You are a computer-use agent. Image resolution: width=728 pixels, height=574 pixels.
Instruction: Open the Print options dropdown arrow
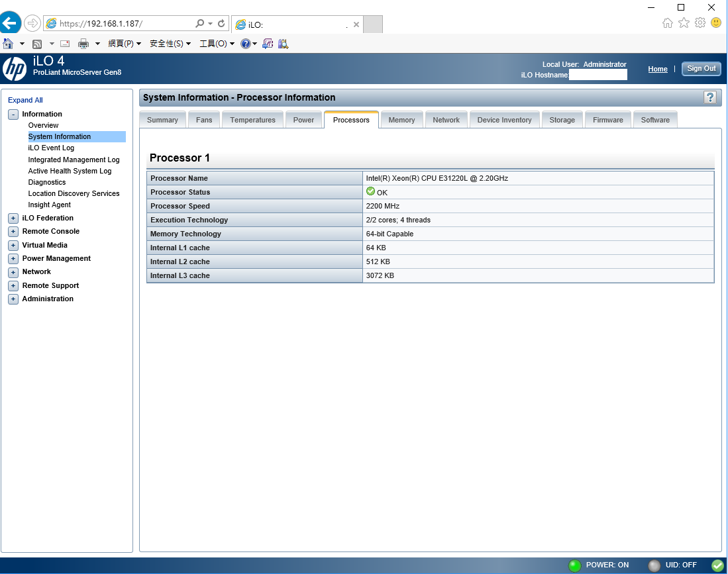tap(97, 44)
